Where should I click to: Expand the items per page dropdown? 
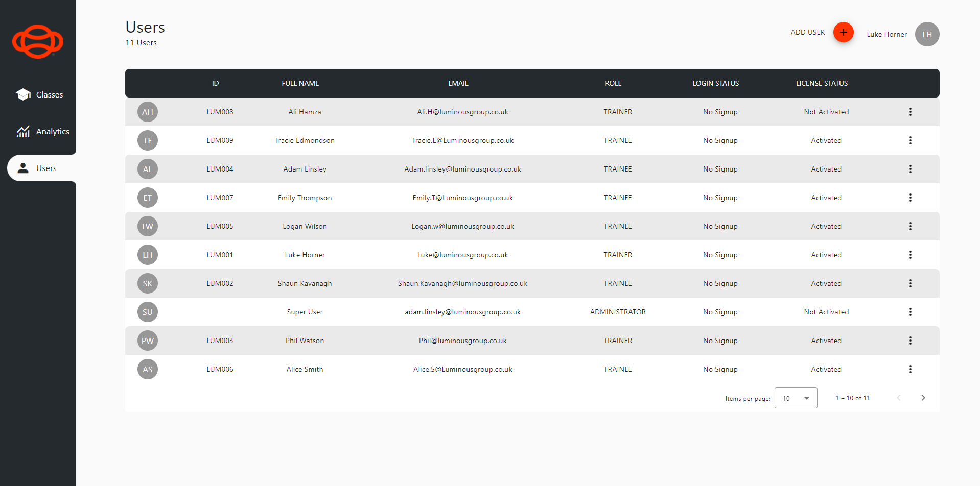[x=796, y=398]
